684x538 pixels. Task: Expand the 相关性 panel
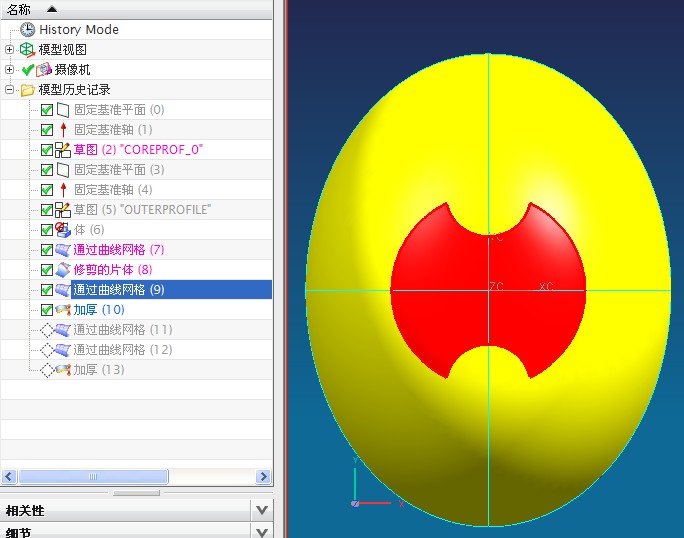click(x=262, y=510)
